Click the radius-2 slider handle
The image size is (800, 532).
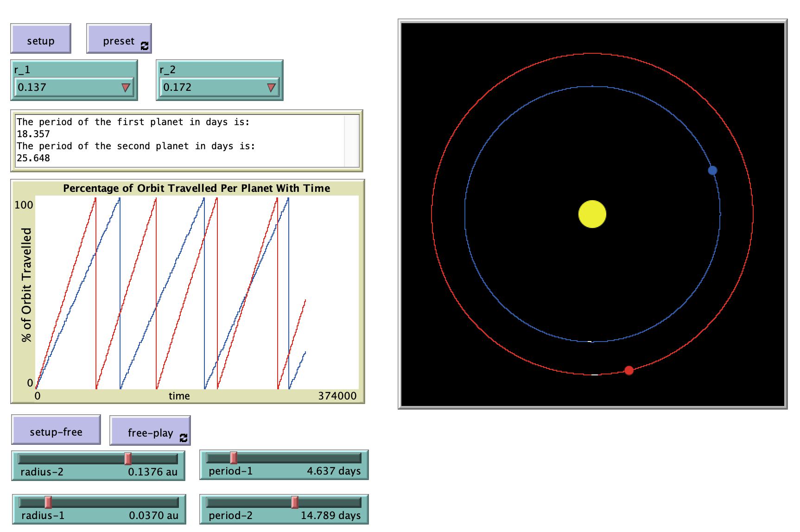tap(128, 459)
